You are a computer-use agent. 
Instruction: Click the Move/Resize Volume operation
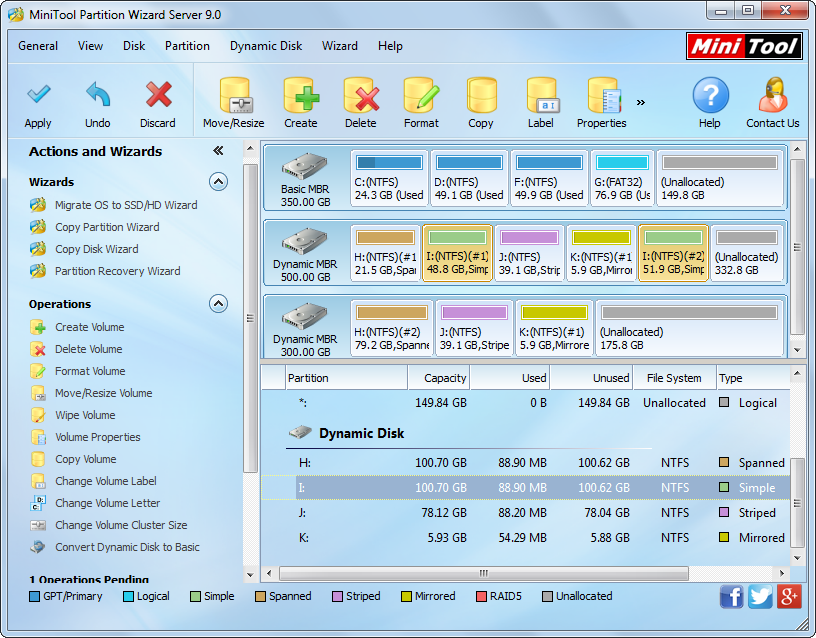pyautogui.click(x=104, y=393)
